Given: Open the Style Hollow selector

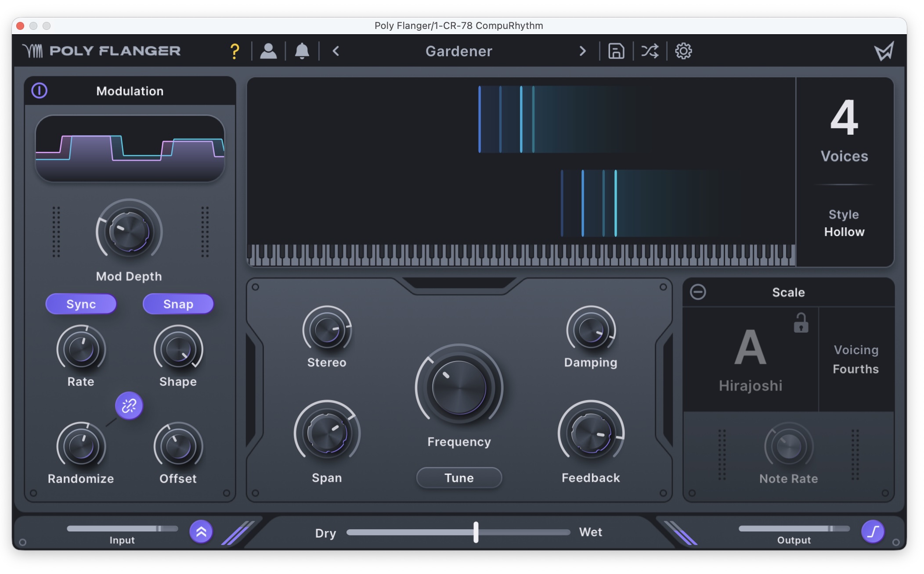Looking at the screenshot, I should [x=844, y=223].
